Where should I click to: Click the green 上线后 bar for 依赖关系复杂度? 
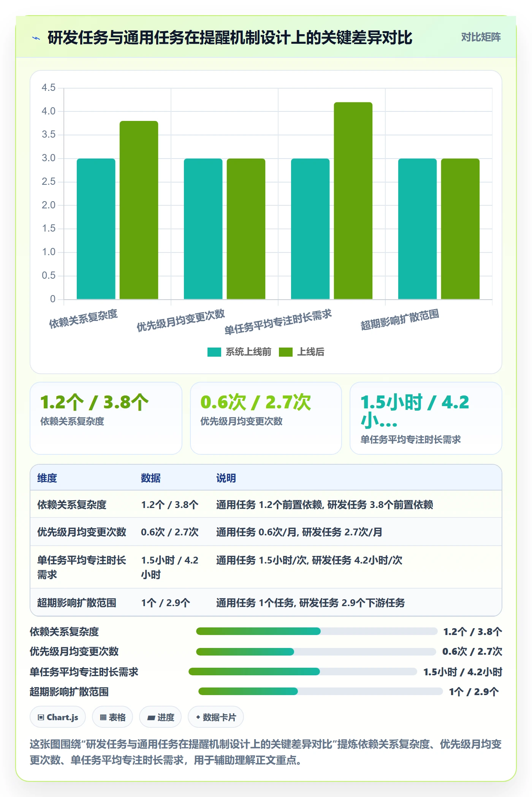(x=139, y=210)
